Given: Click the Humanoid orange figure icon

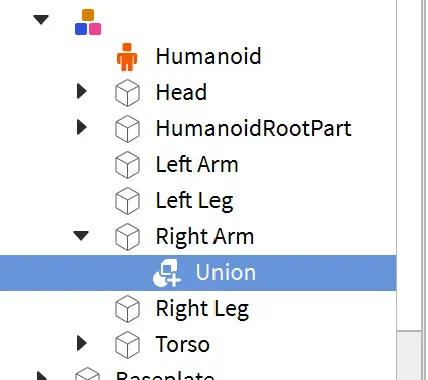Looking at the screenshot, I should (x=127, y=57).
